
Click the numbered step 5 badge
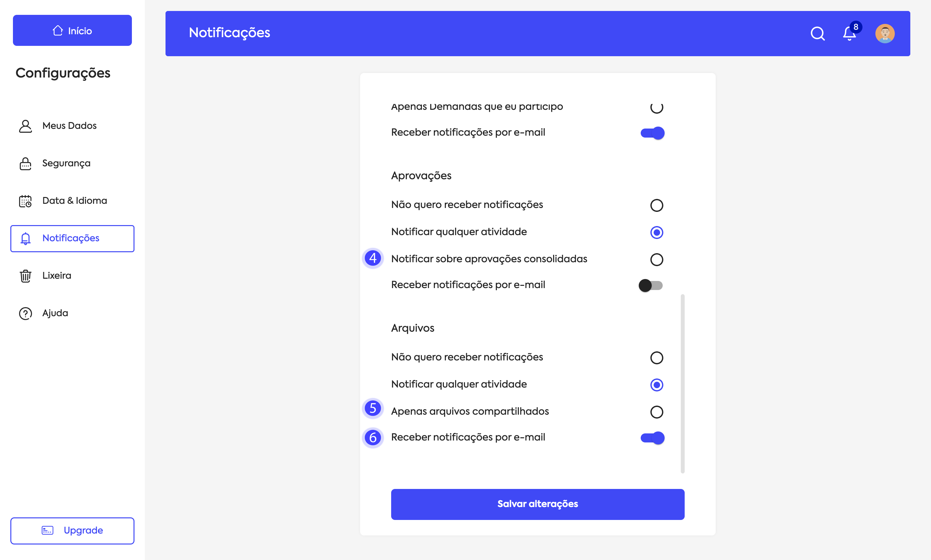point(373,408)
